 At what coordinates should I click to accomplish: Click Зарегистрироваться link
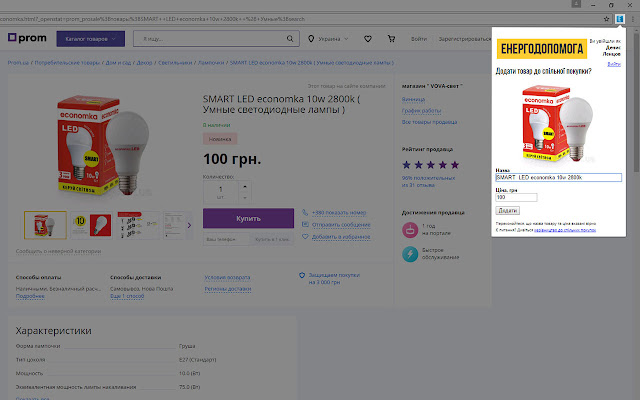[x=465, y=39]
